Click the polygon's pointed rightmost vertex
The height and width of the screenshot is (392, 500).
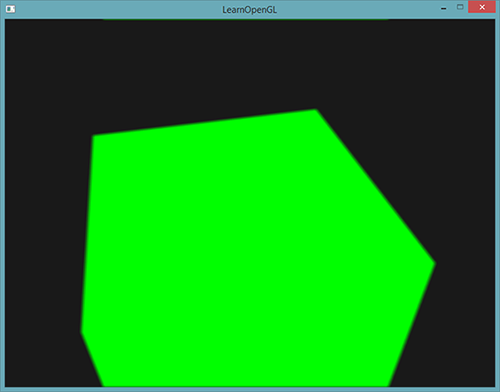point(434,263)
